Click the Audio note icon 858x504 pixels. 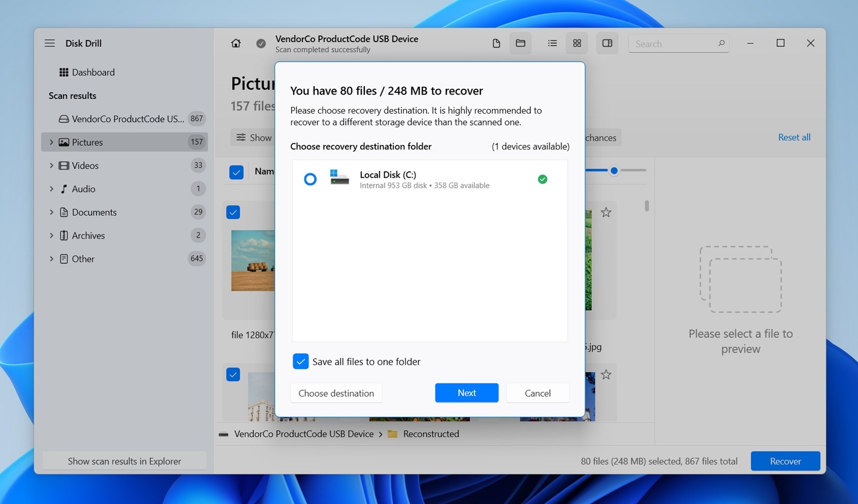point(64,189)
